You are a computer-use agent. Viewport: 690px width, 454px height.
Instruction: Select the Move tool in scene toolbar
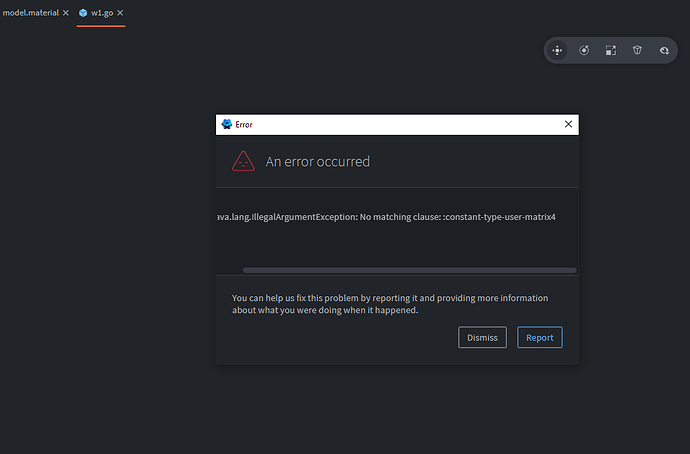(x=558, y=50)
